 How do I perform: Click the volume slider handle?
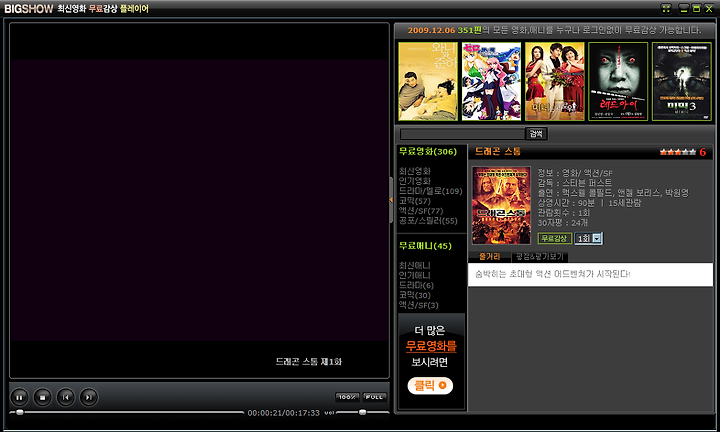[362, 412]
